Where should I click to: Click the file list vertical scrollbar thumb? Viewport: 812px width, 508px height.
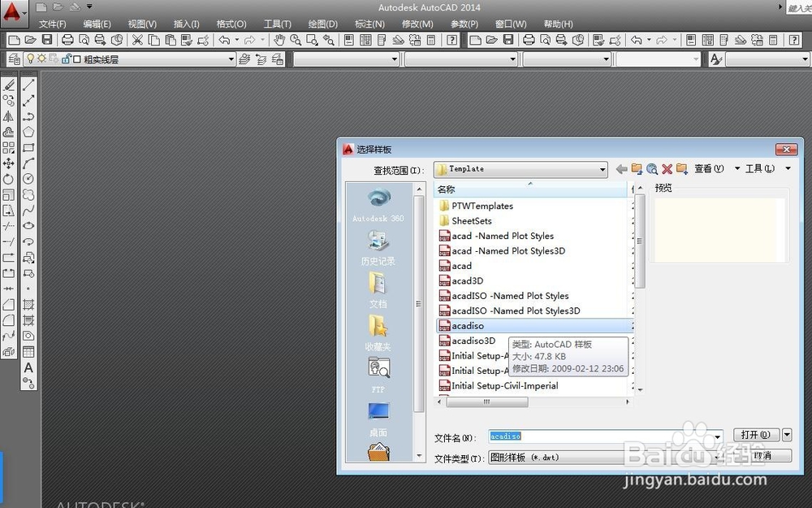point(640,241)
